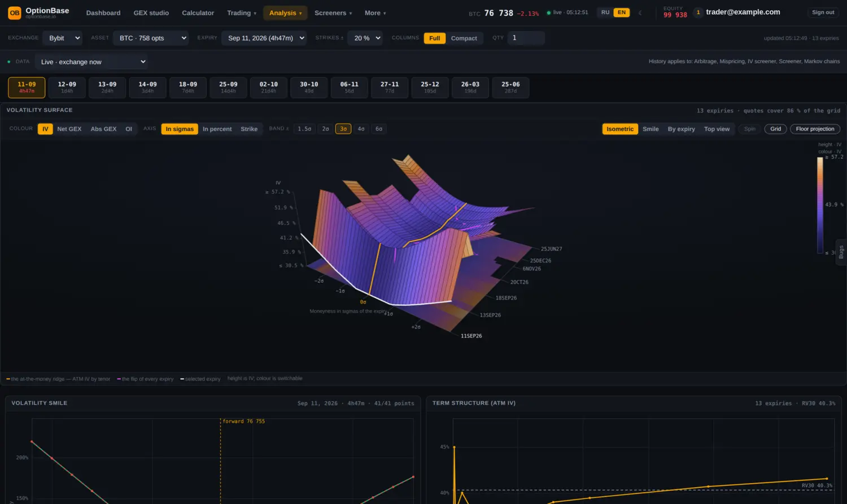847x504 pixels.
Task: Switch surface view to By expiry
Action: [682, 129]
